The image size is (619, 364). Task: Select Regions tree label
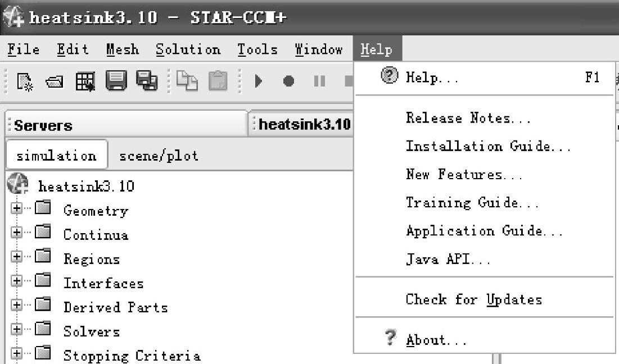92,259
